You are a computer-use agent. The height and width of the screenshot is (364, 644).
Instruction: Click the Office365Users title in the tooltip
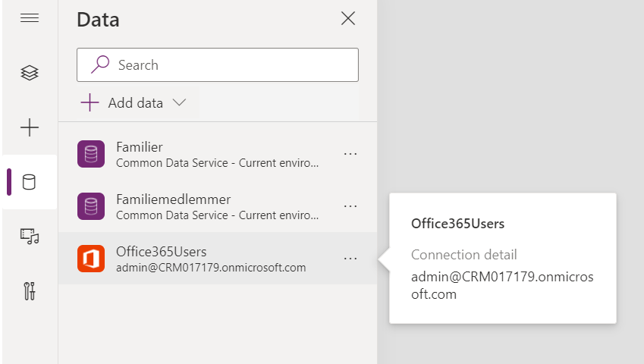[x=457, y=224]
